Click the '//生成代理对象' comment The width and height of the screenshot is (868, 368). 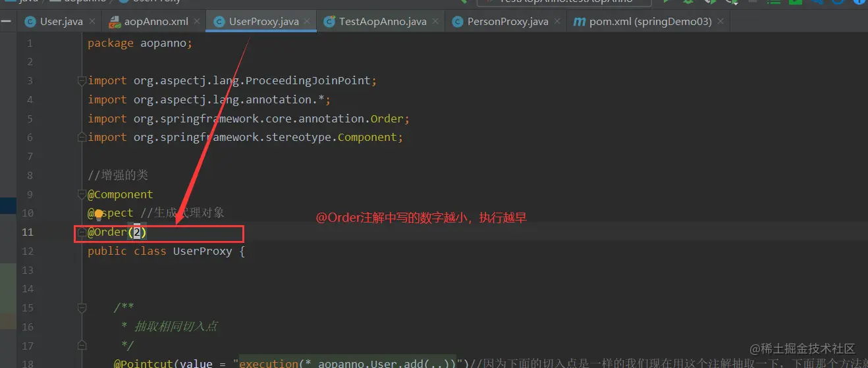point(182,213)
